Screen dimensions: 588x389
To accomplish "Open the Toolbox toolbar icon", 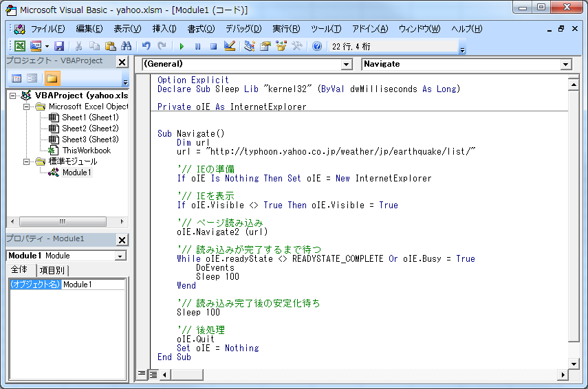I will click(296, 46).
